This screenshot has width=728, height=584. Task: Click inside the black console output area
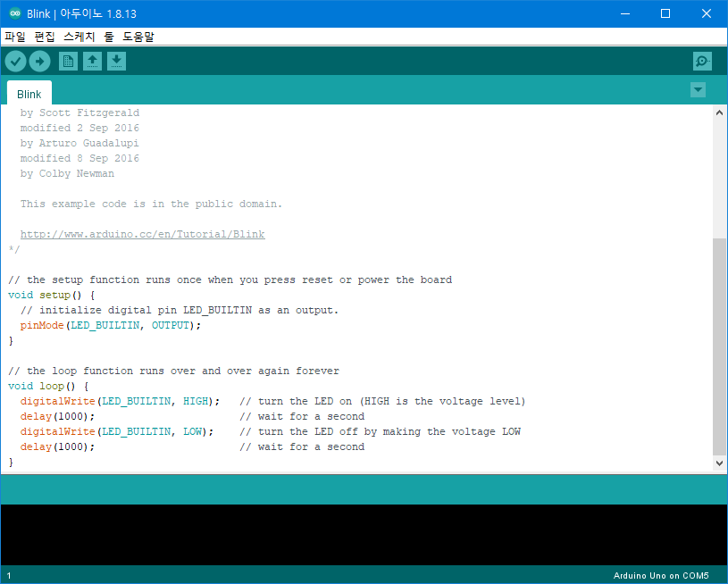point(364,535)
